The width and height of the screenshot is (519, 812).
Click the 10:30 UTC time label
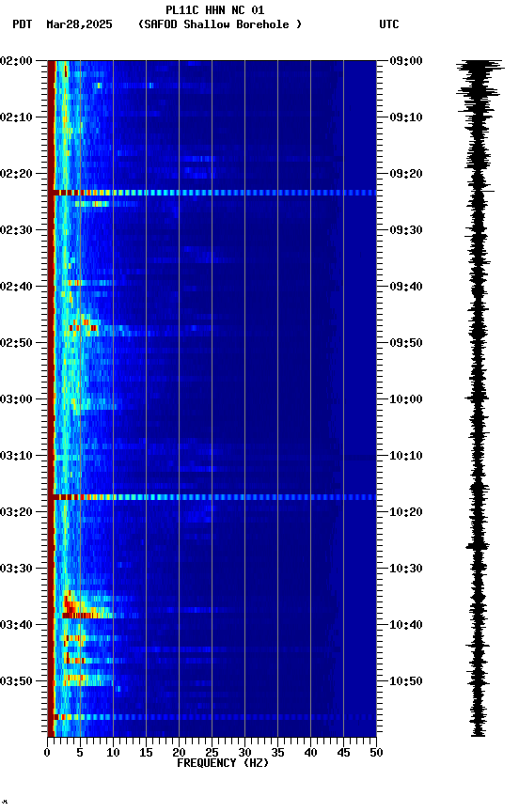406,569
